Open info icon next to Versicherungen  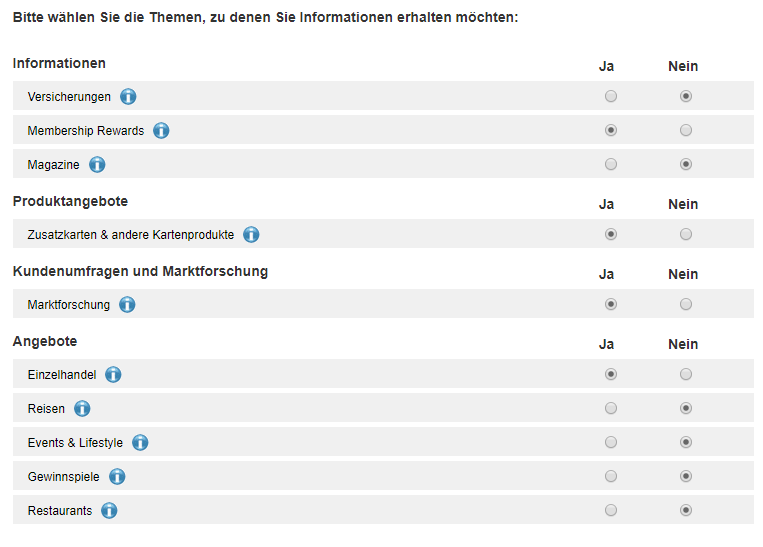click(x=128, y=96)
